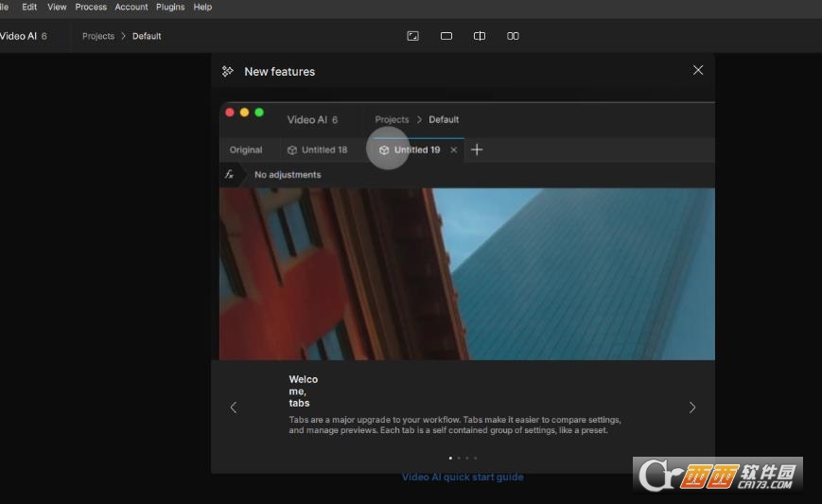Image resolution: width=822 pixels, height=504 pixels.
Task: Open the View menu
Action: (57, 7)
